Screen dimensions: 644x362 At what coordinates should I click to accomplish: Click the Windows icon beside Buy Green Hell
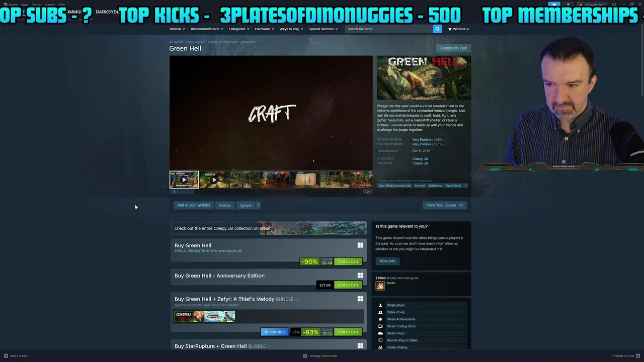[x=360, y=245]
